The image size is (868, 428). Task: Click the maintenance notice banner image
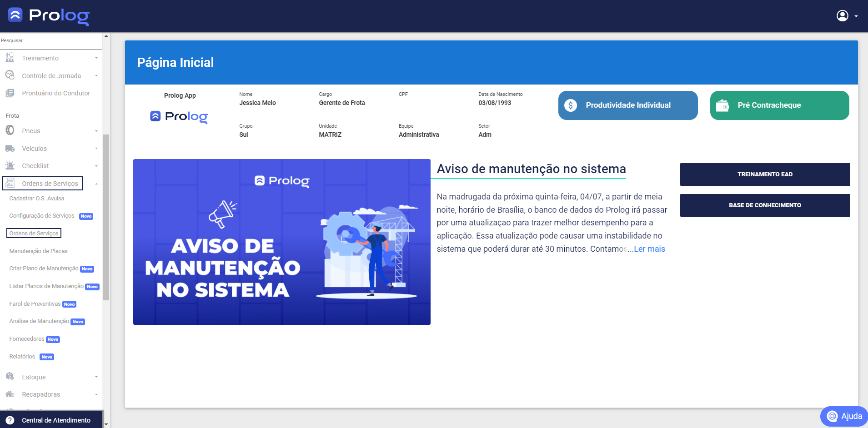(282, 242)
